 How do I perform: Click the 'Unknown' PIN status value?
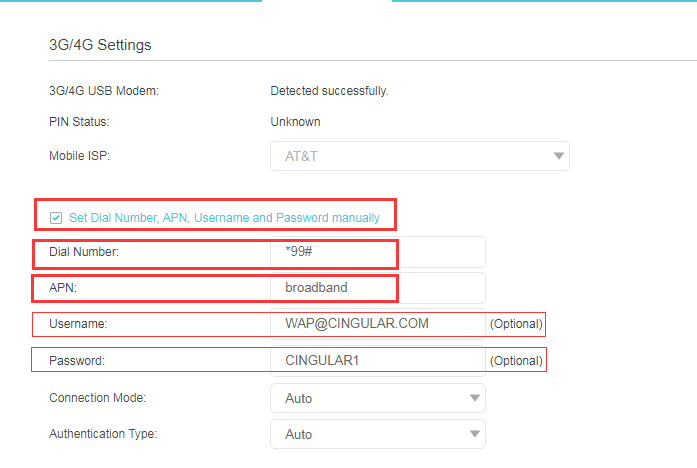[295, 122]
